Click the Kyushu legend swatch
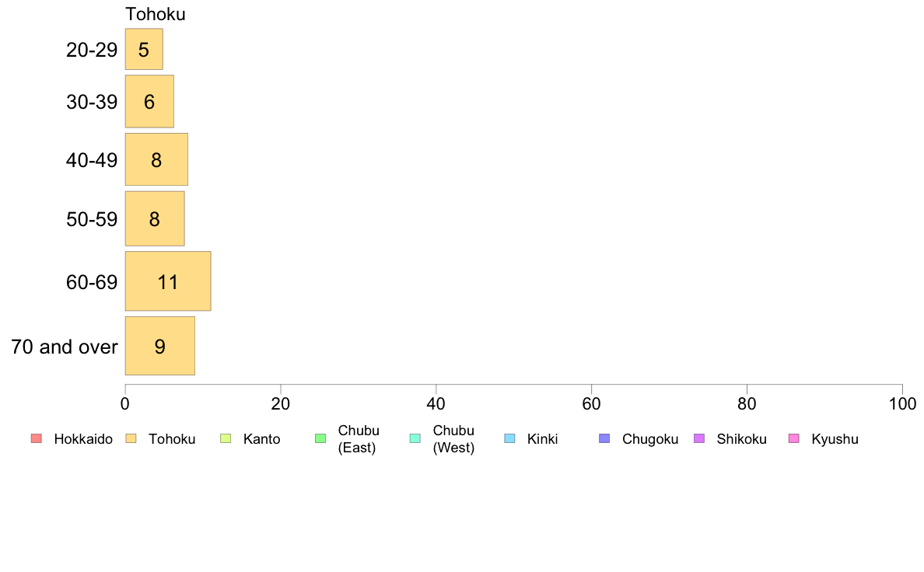924x572 pixels. (x=794, y=438)
